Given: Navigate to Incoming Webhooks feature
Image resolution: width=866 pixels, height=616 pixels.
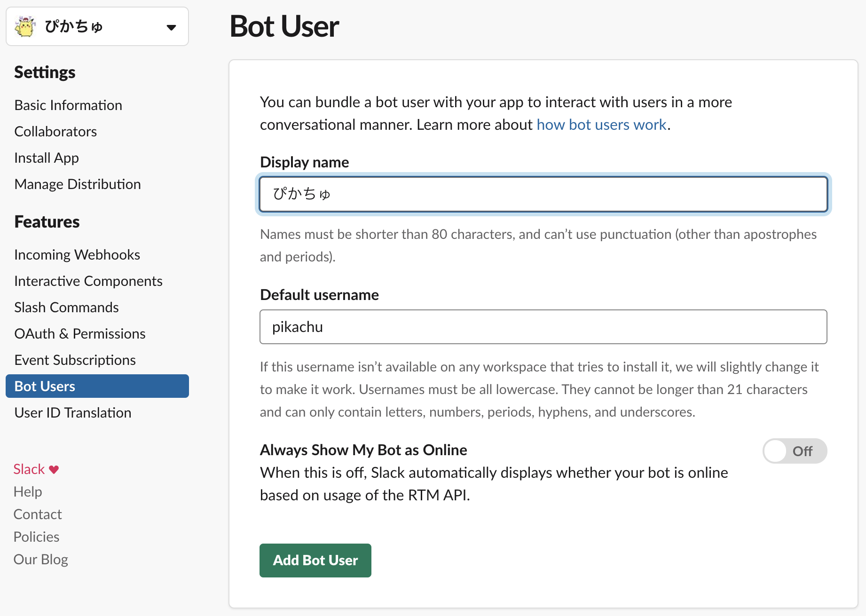Looking at the screenshot, I should pos(77,255).
